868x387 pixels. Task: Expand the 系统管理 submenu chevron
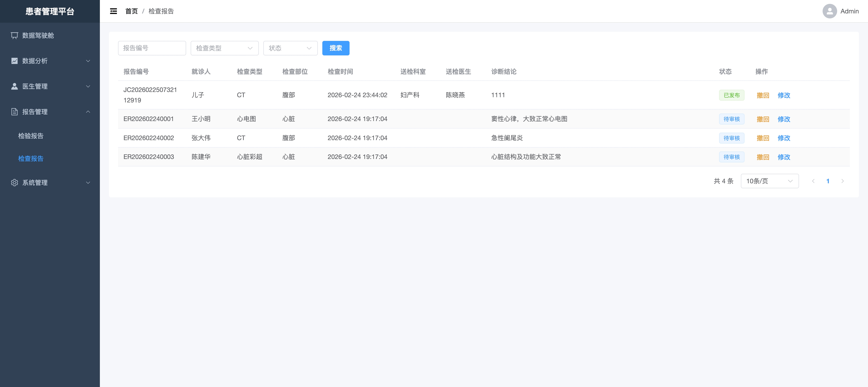click(x=88, y=183)
